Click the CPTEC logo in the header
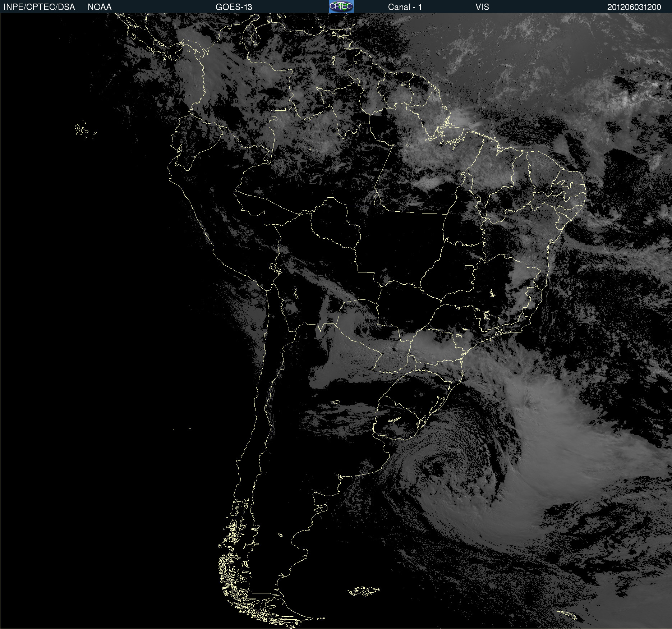This screenshot has width=672, height=629. click(x=341, y=6)
